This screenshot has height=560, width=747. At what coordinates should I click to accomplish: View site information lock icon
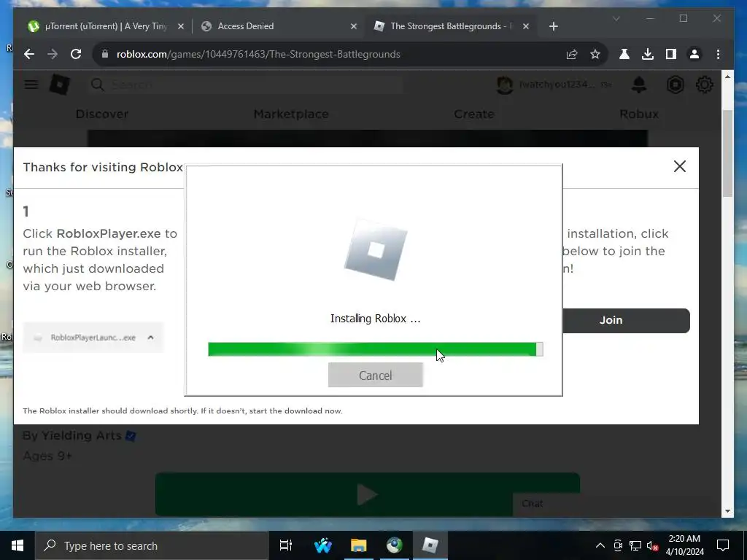pyautogui.click(x=105, y=54)
